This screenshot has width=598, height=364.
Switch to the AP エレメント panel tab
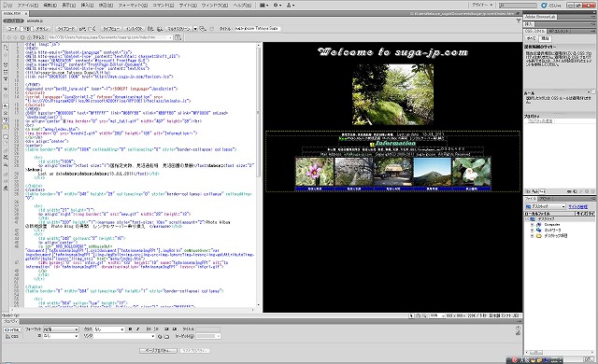click(559, 31)
